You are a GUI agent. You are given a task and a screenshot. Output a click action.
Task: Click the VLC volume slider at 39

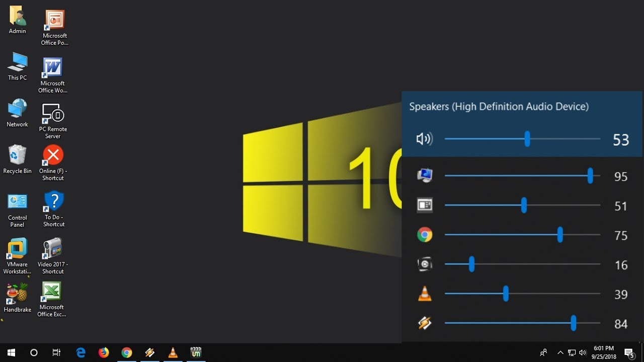click(x=522, y=294)
